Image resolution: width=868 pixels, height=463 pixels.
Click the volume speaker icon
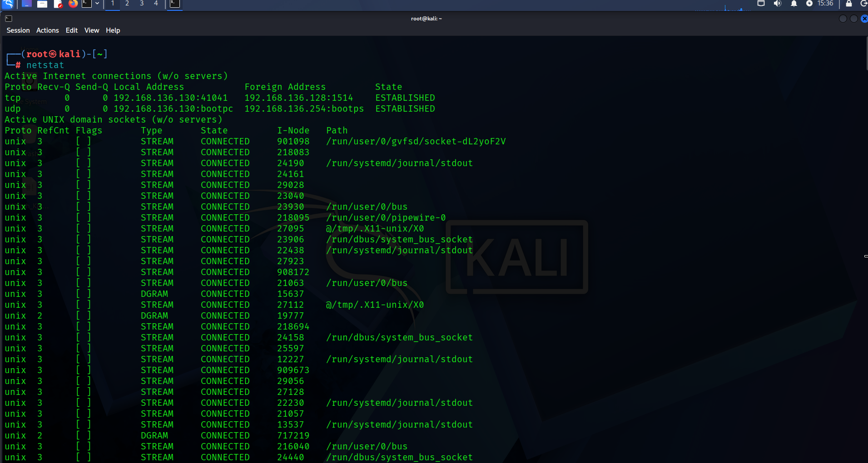(x=777, y=4)
